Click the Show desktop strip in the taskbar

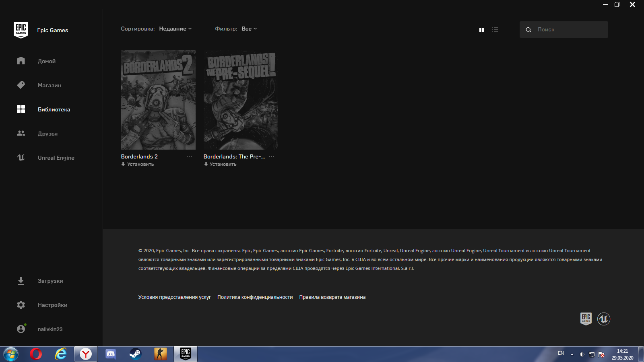coord(641,354)
